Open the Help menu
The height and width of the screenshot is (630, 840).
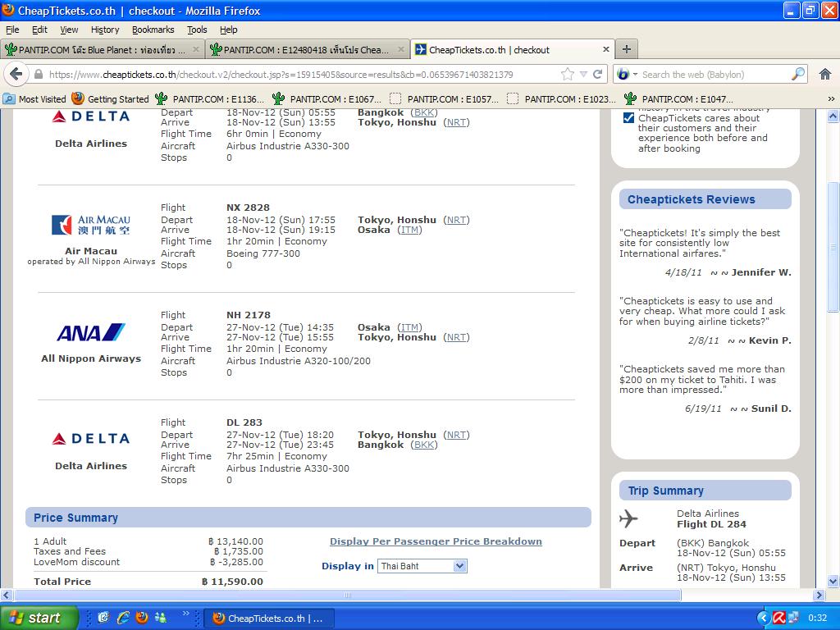coord(229,30)
